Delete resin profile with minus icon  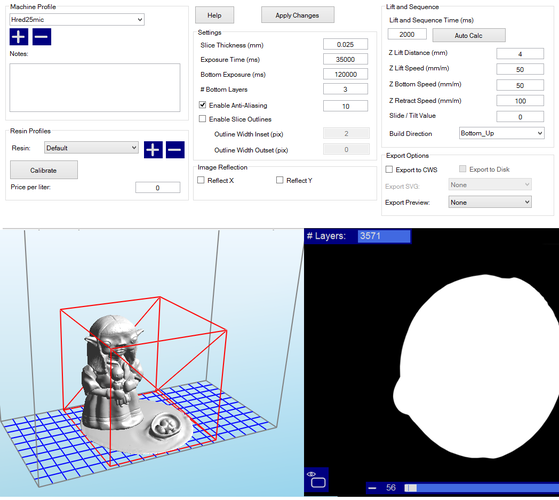(175, 149)
